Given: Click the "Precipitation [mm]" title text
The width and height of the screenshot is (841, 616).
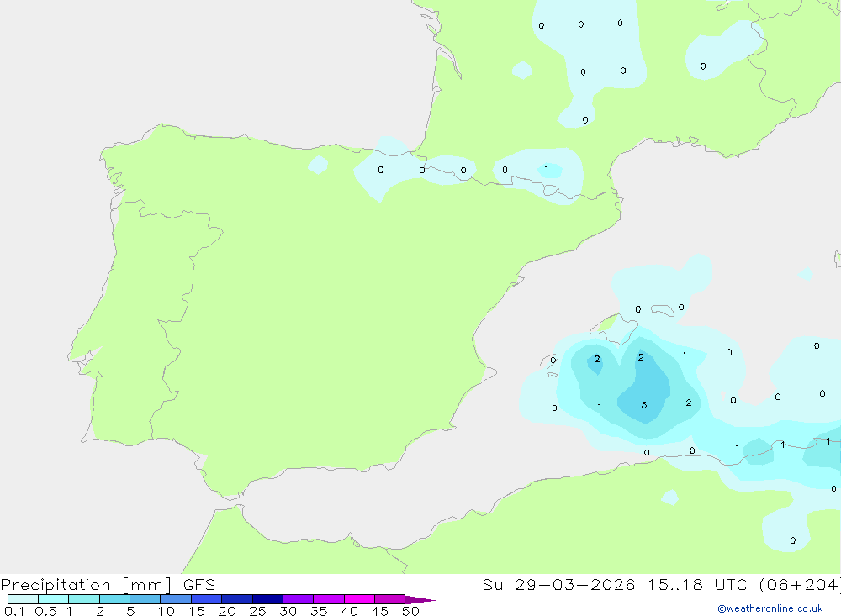Looking at the screenshot, I should coord(86,585).
